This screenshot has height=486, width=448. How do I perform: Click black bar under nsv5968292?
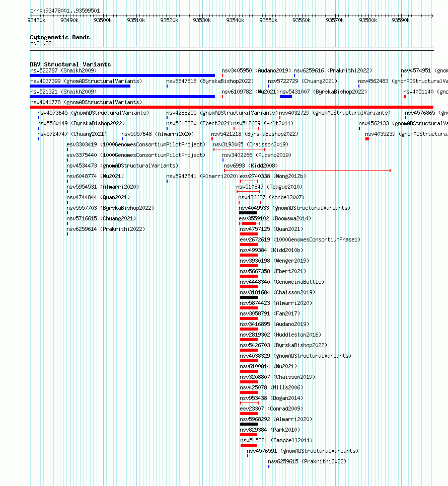pos(249,424)
